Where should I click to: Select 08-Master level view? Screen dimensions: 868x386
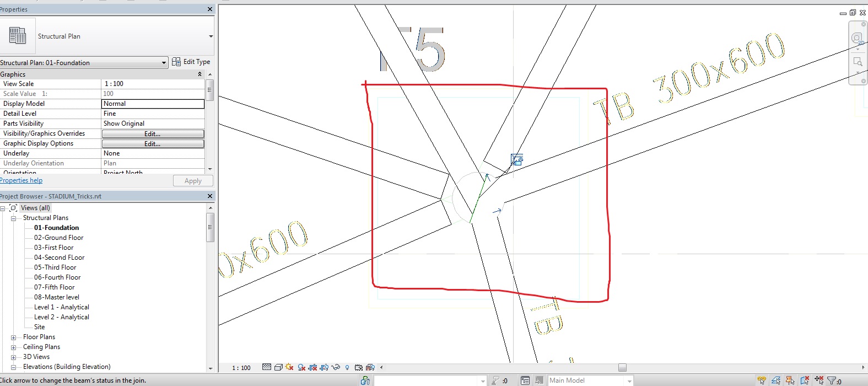pos(56,297)
